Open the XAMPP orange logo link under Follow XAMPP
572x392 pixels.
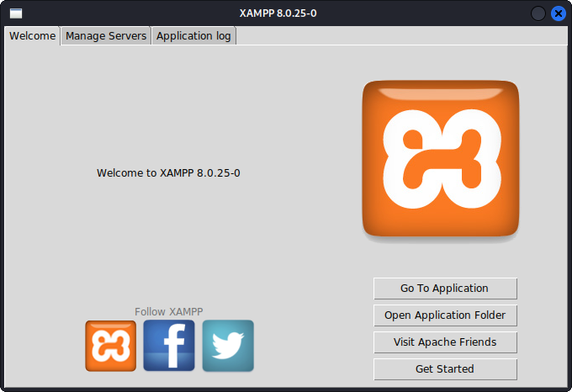111,346
